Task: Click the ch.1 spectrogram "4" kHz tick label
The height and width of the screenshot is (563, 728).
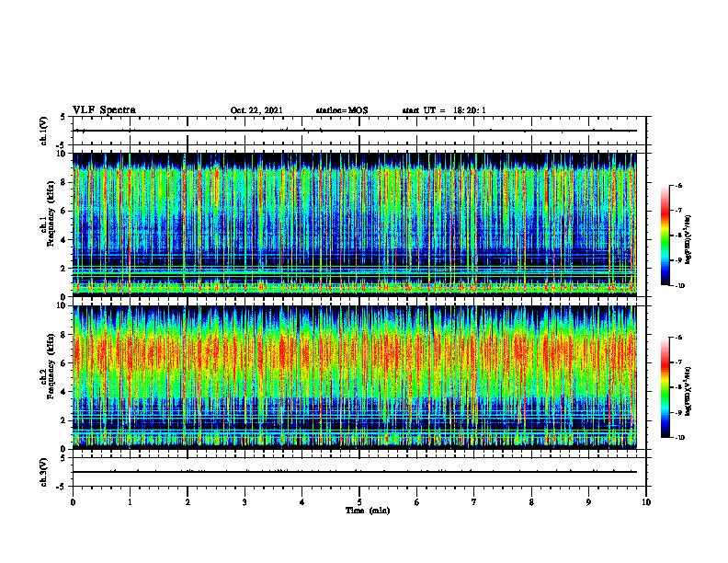Action: (x=63, y=240)
